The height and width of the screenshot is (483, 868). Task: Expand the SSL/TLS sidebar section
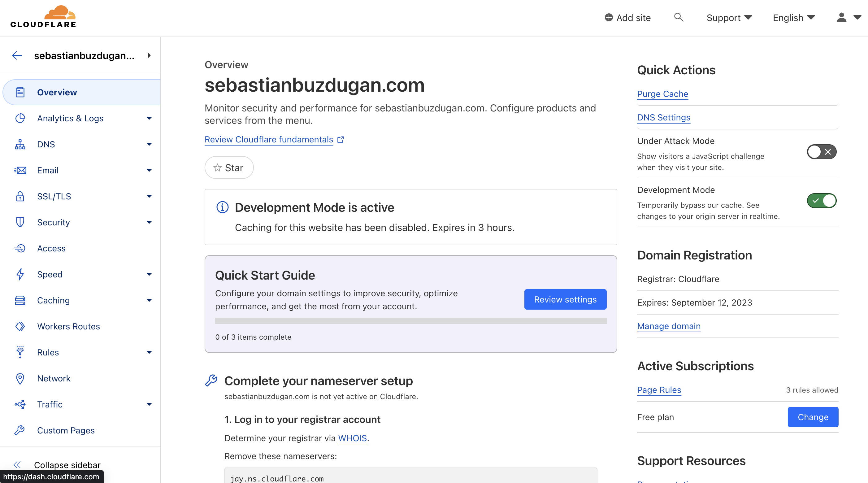[149, 196]
